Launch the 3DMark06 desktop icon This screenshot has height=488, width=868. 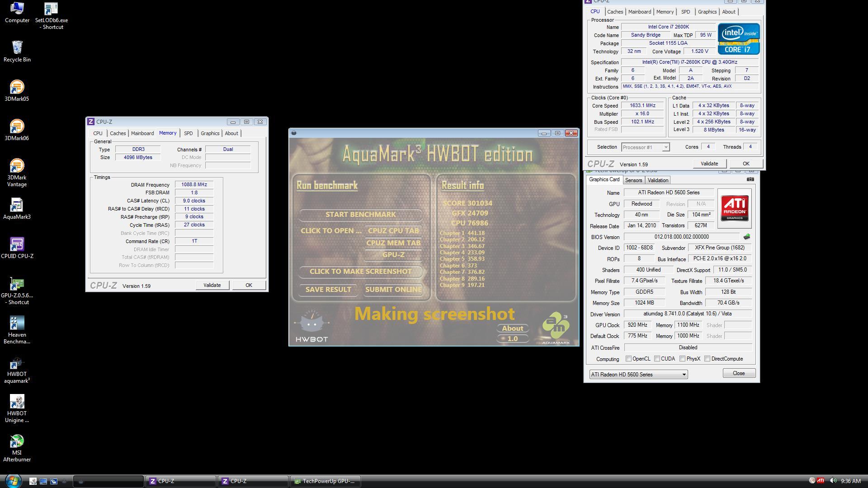tap(17, 130)
